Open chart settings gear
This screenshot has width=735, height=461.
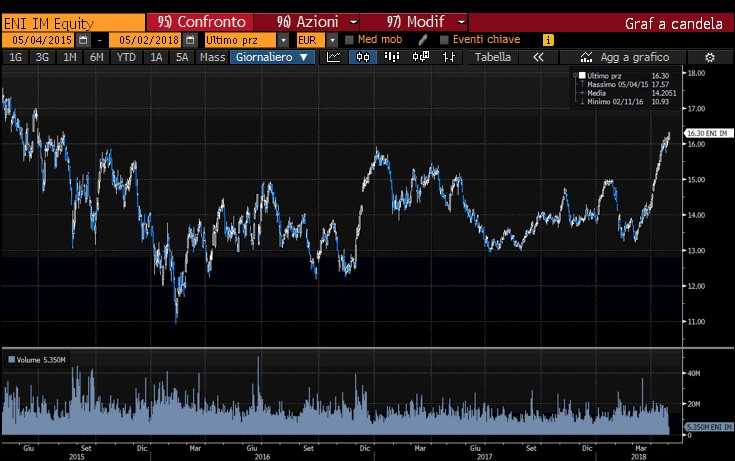coord(710,57)
